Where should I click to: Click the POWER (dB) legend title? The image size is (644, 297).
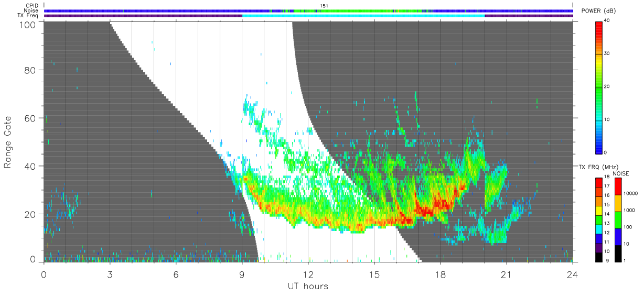(599, 10)
